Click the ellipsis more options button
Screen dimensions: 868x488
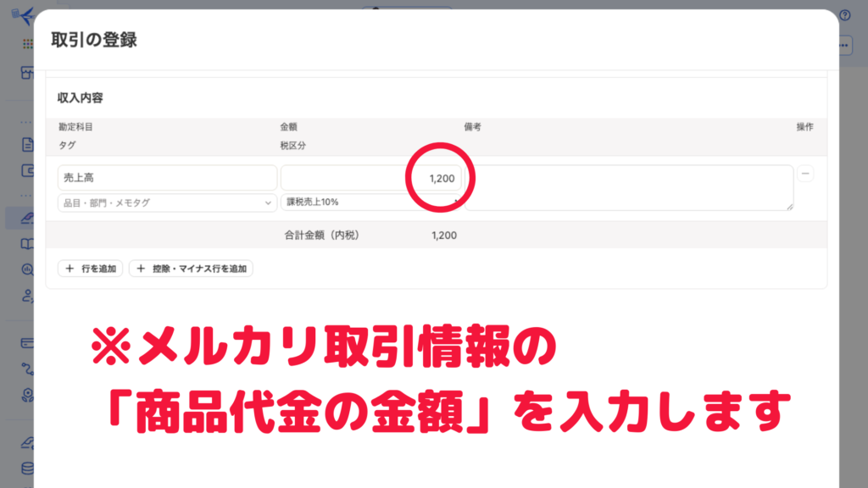(x=844, y=47)
